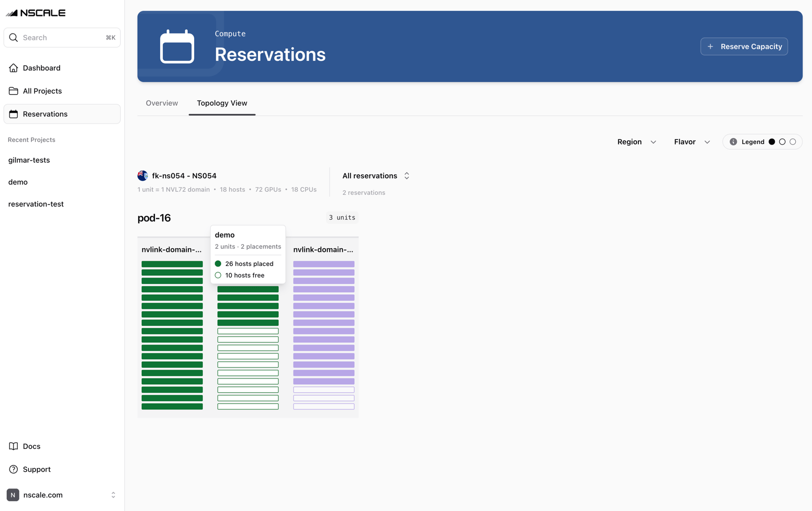The image size is (812, 511).
Task: Click the 18 hosts stat text
Action: (232, 190)
